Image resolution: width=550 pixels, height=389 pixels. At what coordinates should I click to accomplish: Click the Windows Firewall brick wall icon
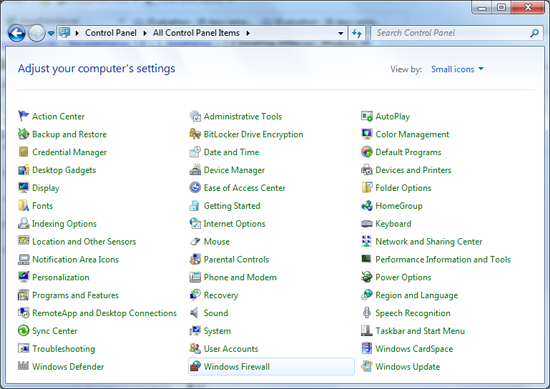click(195, 366)
